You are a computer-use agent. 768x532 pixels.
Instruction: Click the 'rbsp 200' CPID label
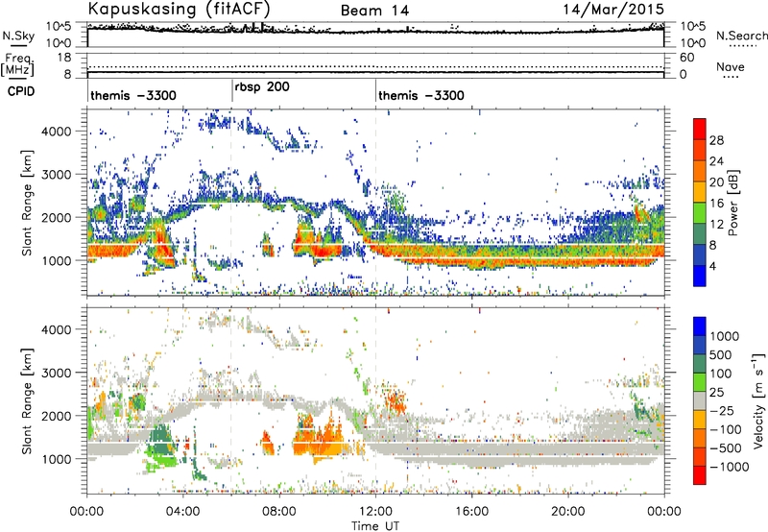click(x=262, y=87)
